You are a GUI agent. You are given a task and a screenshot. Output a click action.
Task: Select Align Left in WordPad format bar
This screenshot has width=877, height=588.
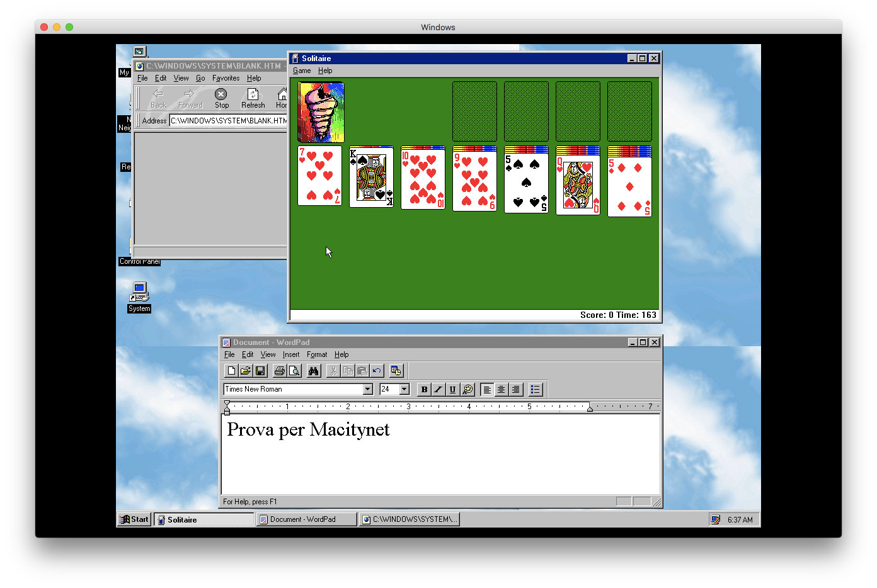(x=487, y=390)
